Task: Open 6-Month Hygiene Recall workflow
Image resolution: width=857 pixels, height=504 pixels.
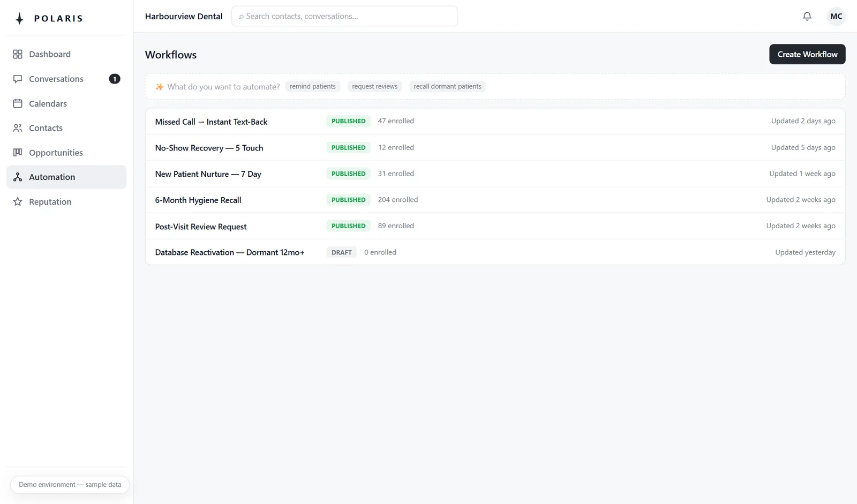Action: 495,200
